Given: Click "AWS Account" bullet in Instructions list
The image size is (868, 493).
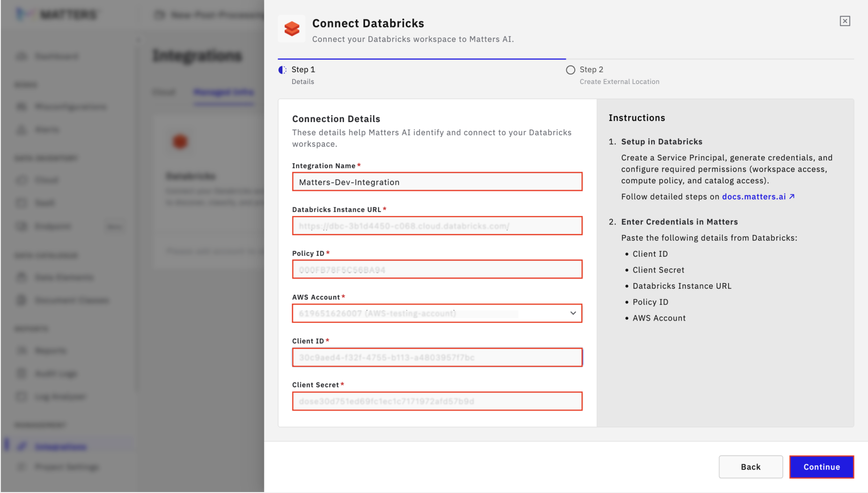Looking at the screenshot, I should [x=659, y=318].
